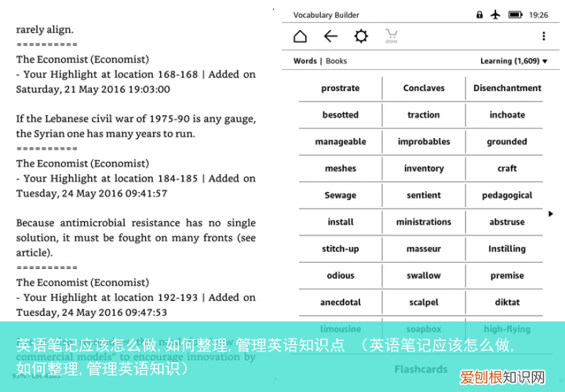Image resolution: width=565 pixels, height=392 pixels.
Task: Select the word pedagogical
Action: click(x=507, y=195)
